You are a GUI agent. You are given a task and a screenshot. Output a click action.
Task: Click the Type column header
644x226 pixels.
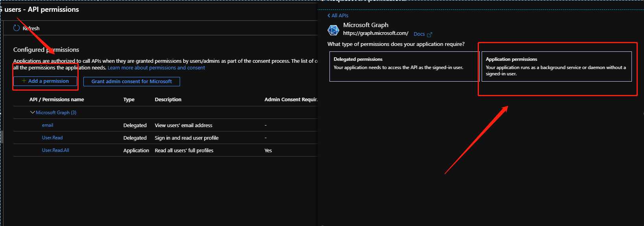129,100
